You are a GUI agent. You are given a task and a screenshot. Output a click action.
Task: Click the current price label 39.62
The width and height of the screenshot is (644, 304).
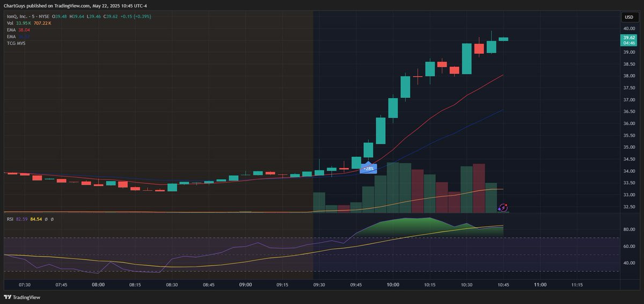click(x=628, y=38)
